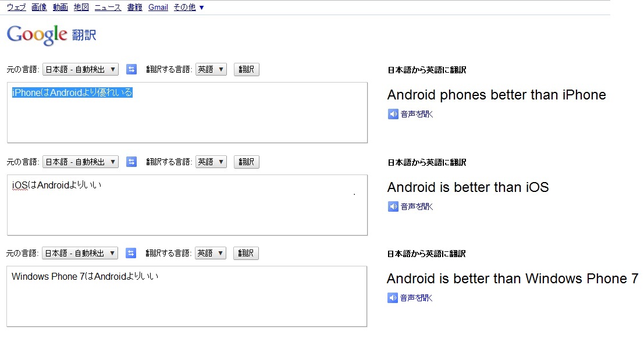Play audio for 'Android is better than iOS'

coord(393,206)
